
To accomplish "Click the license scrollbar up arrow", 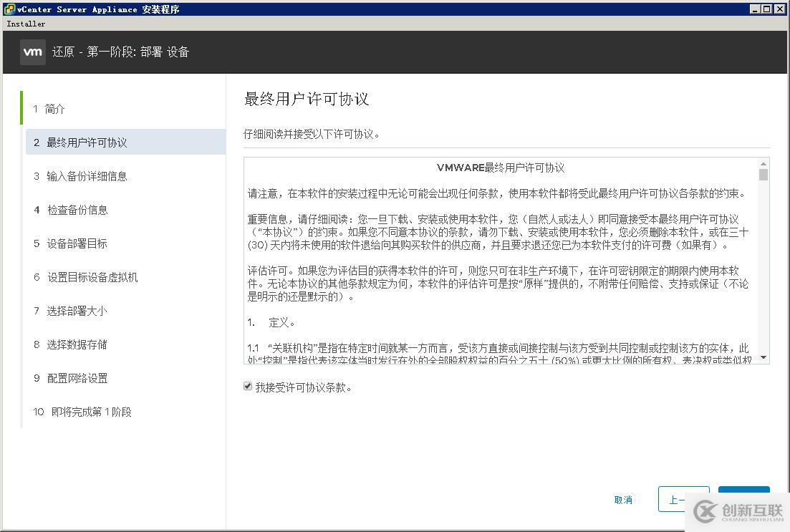I will (x=763, y=163).
